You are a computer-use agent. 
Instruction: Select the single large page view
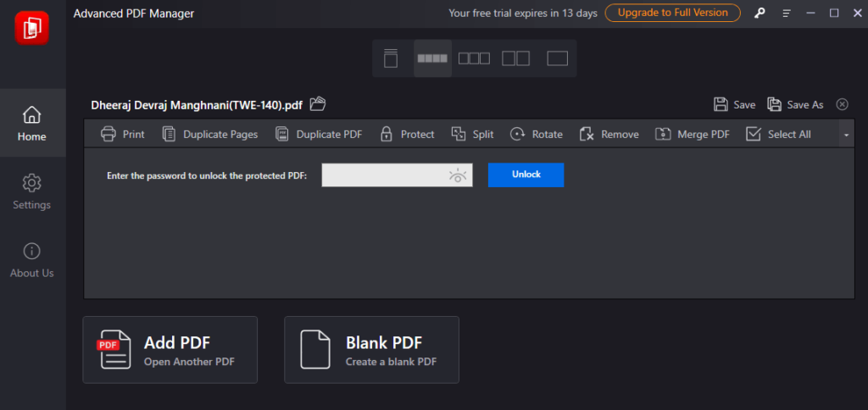[x=558, y=58]
